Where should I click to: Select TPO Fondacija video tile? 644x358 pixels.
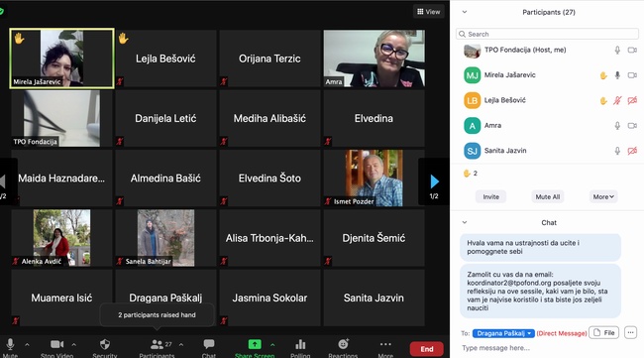click(61, 118)
